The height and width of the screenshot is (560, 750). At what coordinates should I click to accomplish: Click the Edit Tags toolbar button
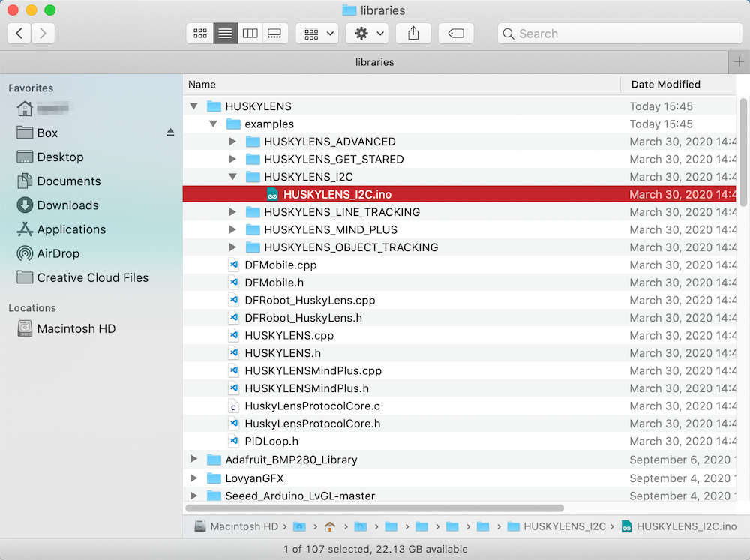click(456, 34)
